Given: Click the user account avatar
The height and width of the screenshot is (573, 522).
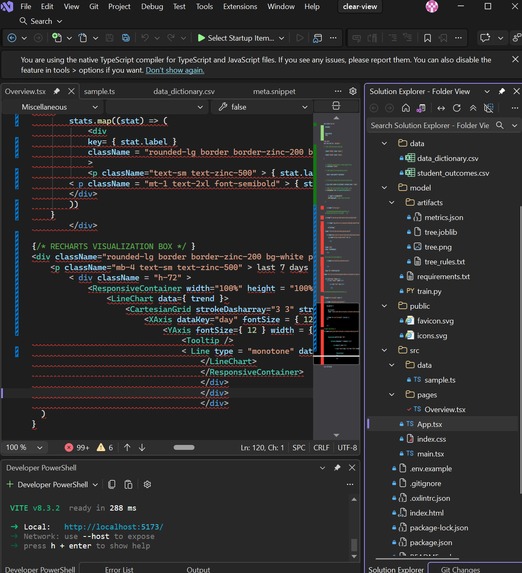Looking at the screenshot, I should tap(432, 7).
